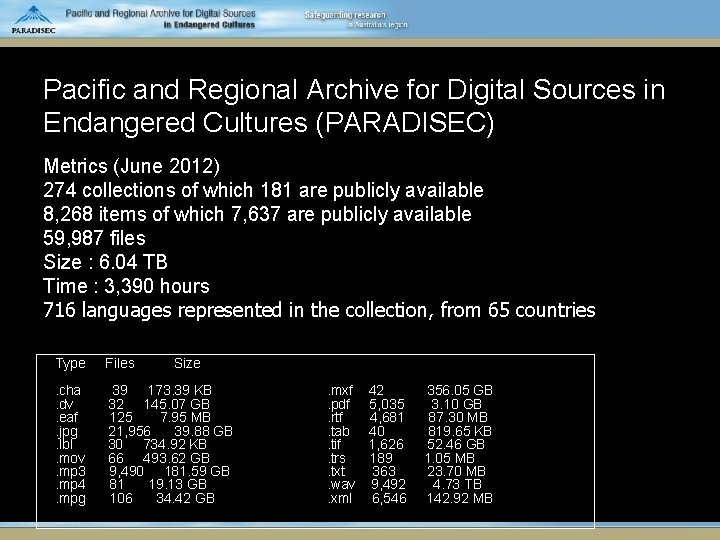Click the '.txt' file type entry
Viewport: 720px width, 540px height.
[337, 471]
